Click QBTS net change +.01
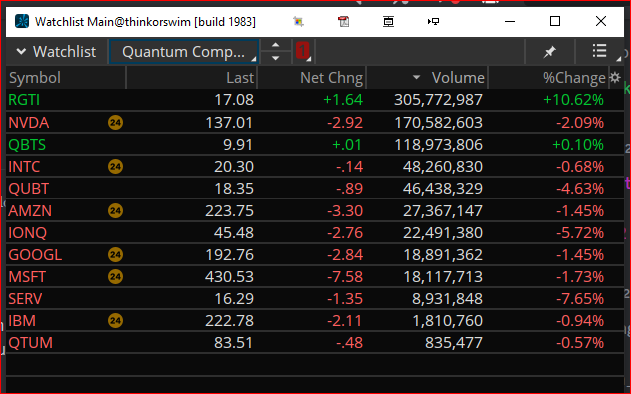This screenshot has height=394, width=631. [x=347, y=144]
